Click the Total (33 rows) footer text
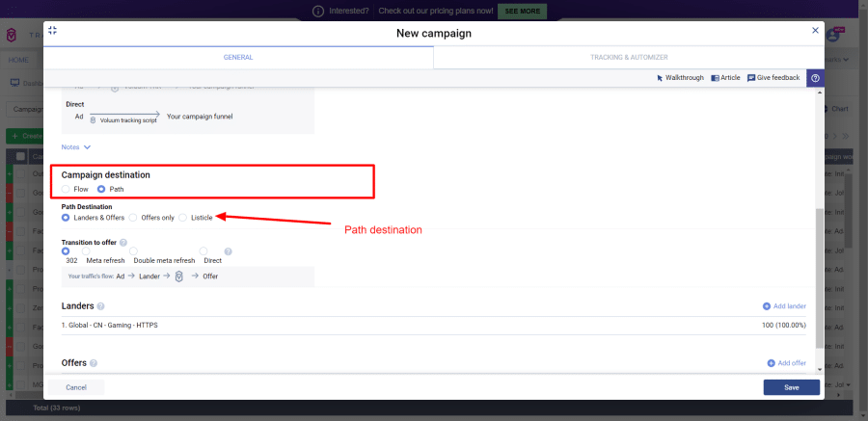Image resolution: width=868 pixels, height=421 pixels. tap(57, 408)
